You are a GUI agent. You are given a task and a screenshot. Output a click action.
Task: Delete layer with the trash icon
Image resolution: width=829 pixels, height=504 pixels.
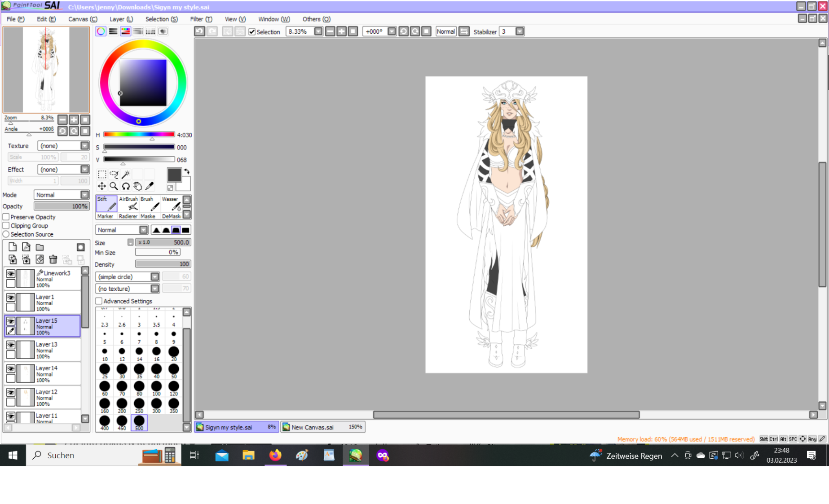pyautogui.click(x=53, y=259)
